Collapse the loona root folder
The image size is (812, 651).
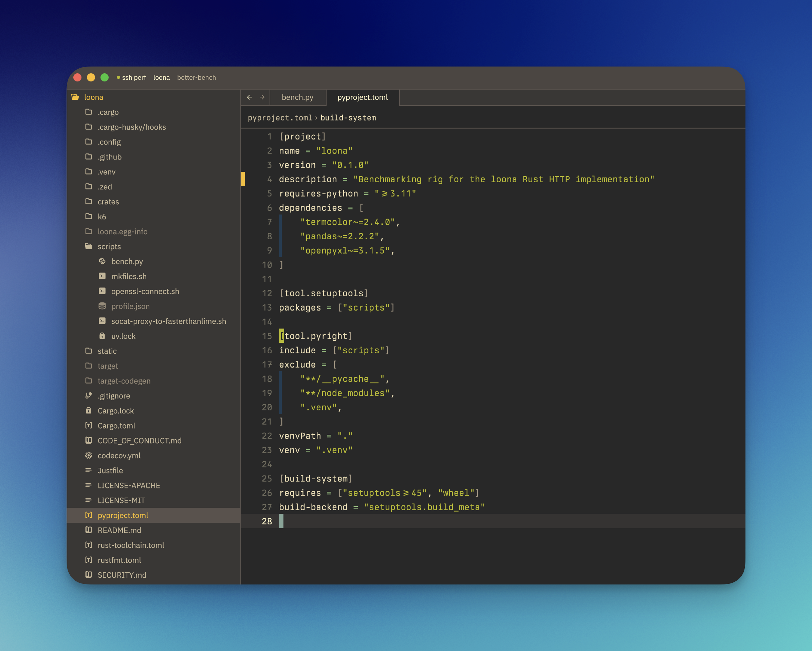93,97
